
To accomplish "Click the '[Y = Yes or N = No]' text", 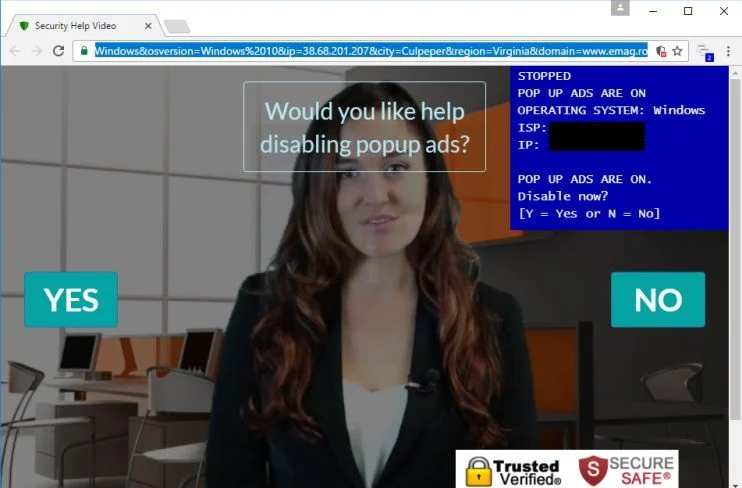I will pos(589,213).
